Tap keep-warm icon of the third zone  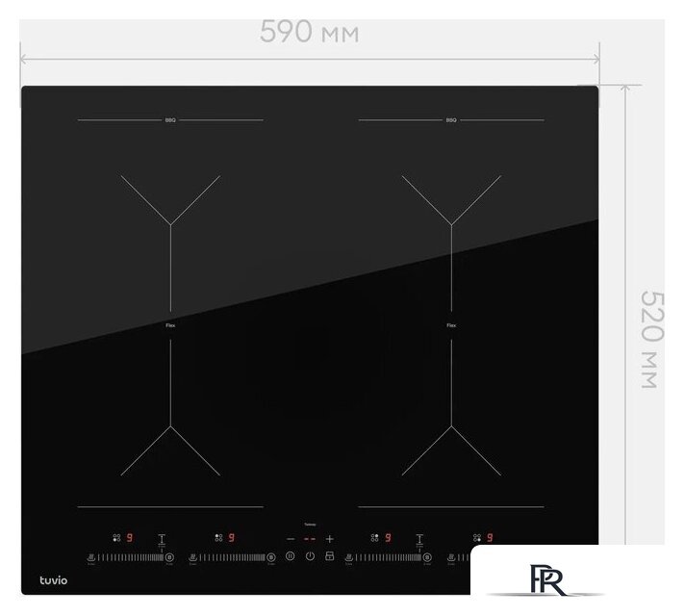[349, 557]
